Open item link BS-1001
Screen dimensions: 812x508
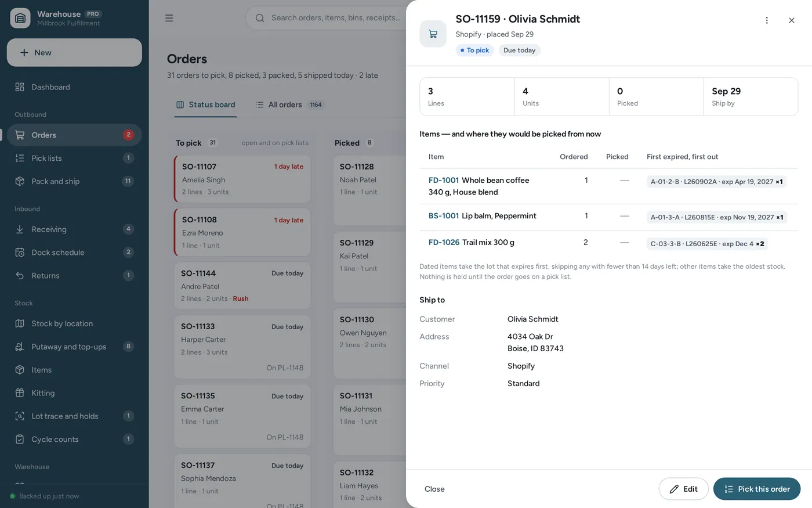444,216
